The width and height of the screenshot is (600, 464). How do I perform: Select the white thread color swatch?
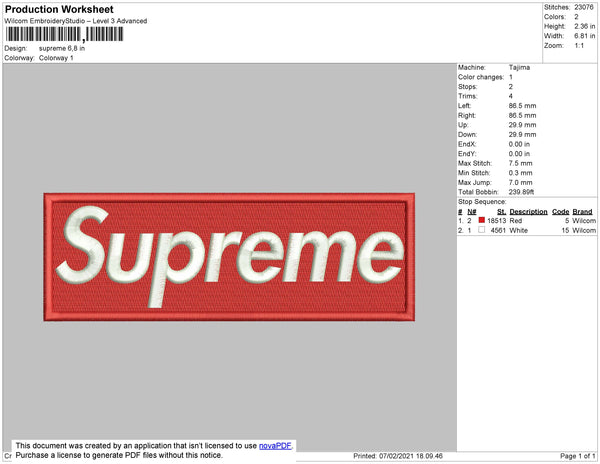tap(481, 230)
